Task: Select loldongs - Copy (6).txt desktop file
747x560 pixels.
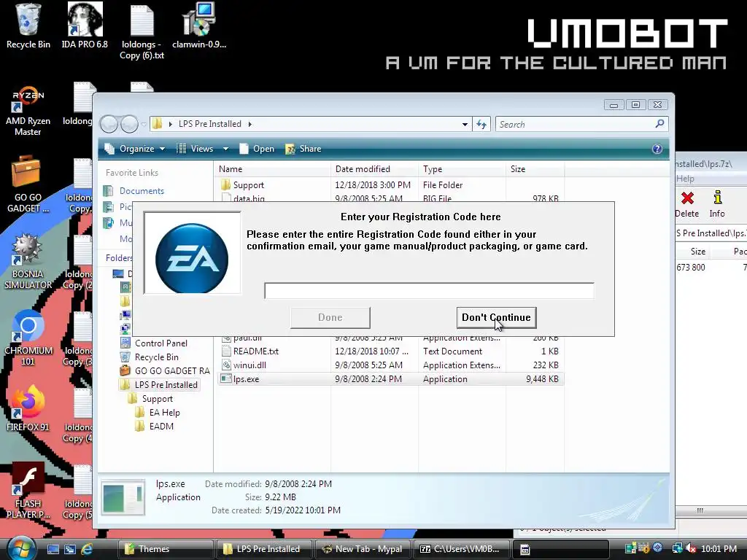Action: click(142, 32)
